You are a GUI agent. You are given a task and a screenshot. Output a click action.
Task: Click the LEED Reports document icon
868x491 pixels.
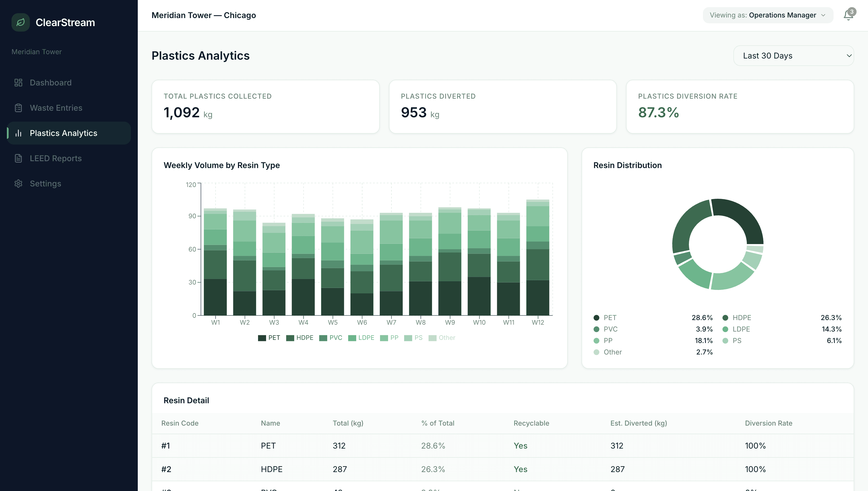pos(18,158)
